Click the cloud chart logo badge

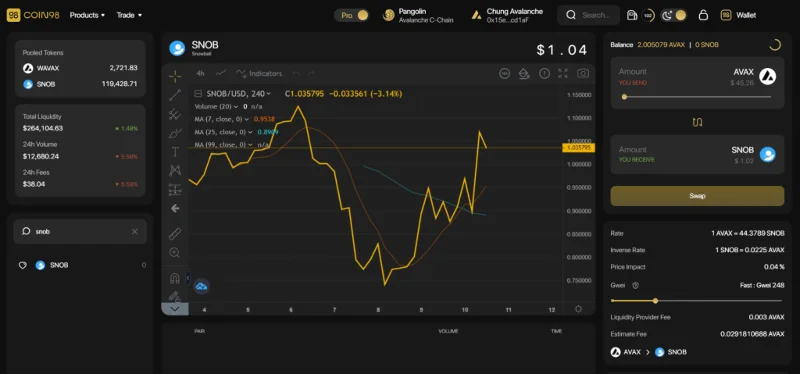pos(201,286)
